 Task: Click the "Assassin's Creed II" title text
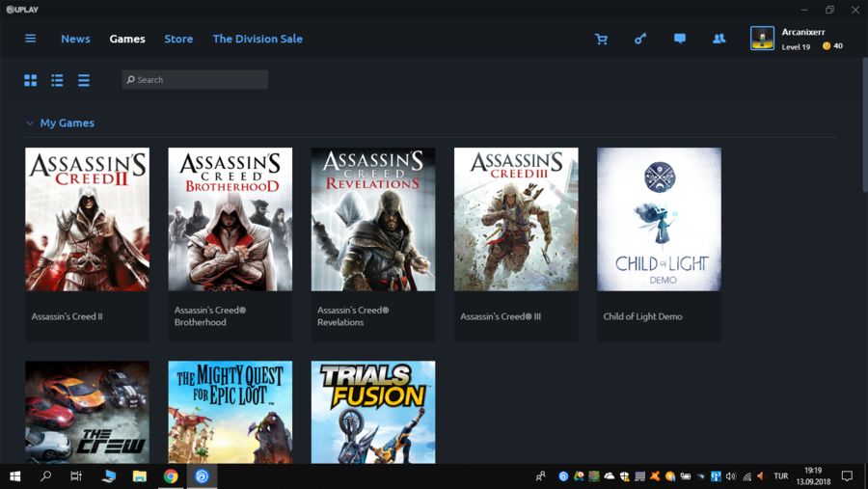pos(67,316)
